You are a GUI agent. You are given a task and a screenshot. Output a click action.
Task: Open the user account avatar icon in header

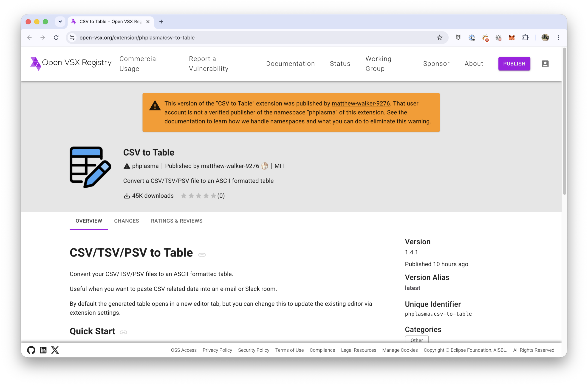545,63
